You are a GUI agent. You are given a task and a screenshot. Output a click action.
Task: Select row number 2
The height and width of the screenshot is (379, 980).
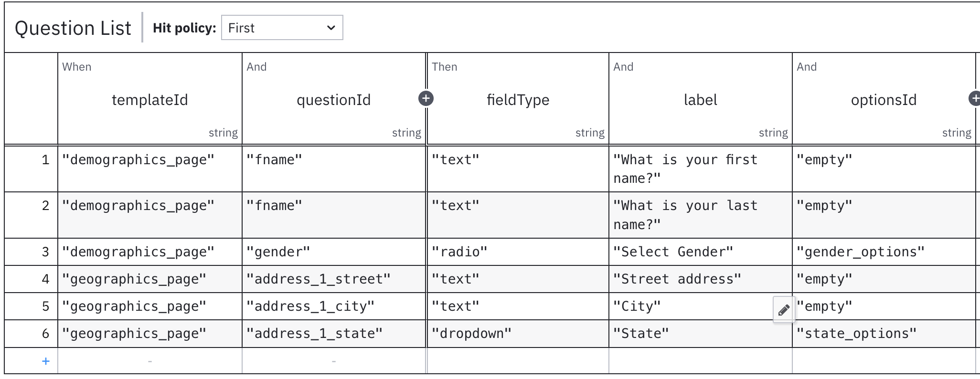pos(32,215)
